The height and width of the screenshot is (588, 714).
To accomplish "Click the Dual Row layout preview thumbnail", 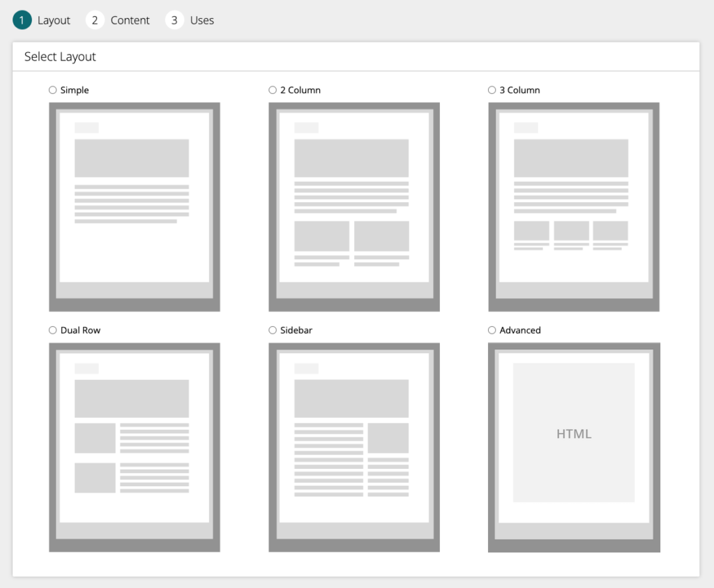I will [x=135, y=447].
